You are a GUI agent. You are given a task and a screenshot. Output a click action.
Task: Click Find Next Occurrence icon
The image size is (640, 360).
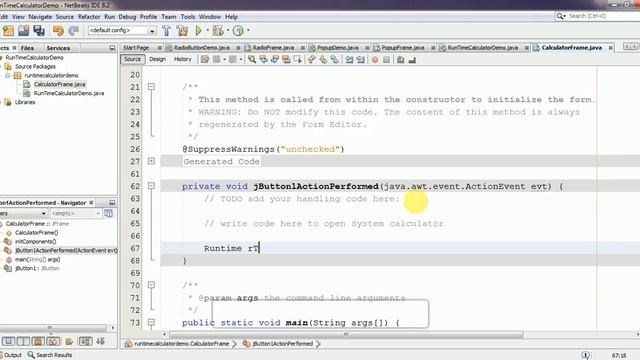275,60
